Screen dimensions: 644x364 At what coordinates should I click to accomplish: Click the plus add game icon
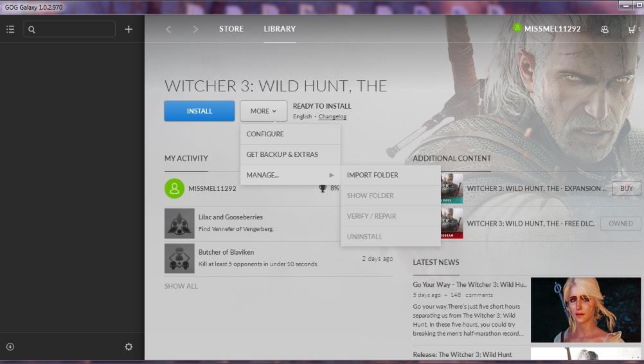129,29
